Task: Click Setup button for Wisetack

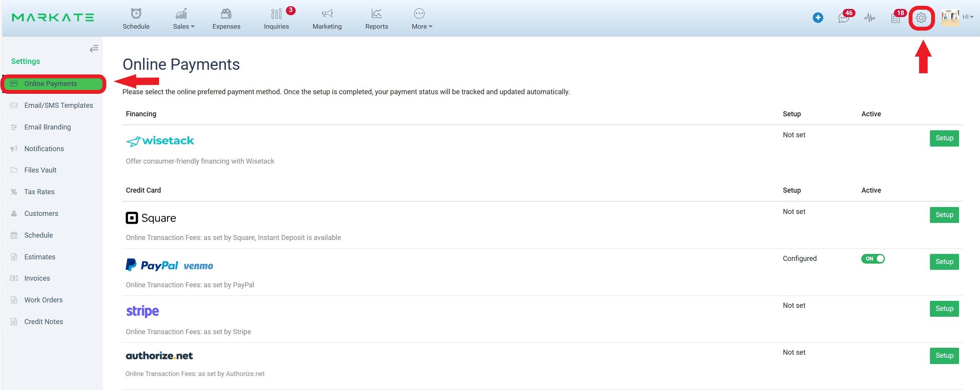Action: (944, 138)
